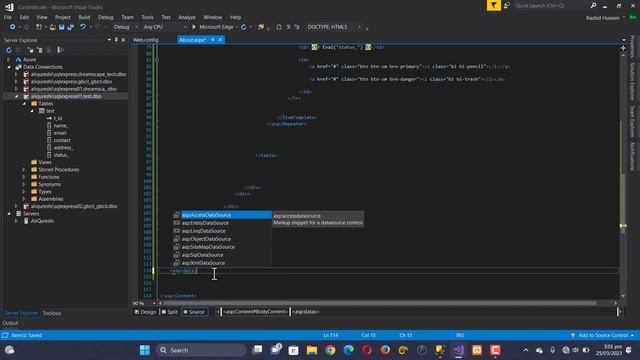Screen dimensions: 640x360
Task: Open Opera browser from the taskbar
Action: point(367,350)
